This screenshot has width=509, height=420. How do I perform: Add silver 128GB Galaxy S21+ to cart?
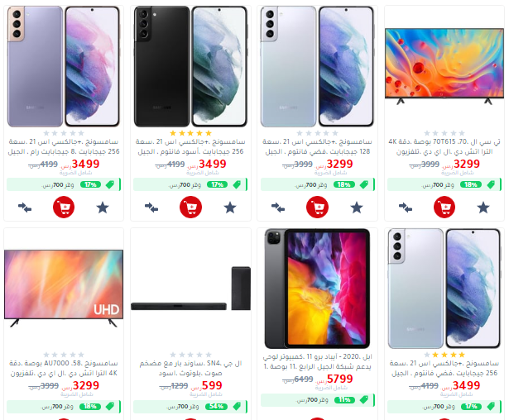[317, 207]
